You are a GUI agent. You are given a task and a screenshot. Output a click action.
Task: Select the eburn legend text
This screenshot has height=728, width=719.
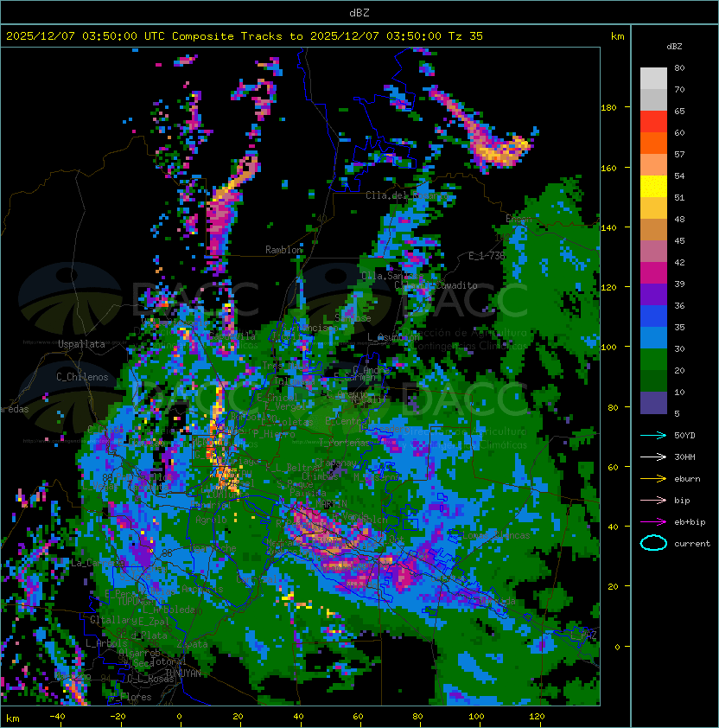687,479
